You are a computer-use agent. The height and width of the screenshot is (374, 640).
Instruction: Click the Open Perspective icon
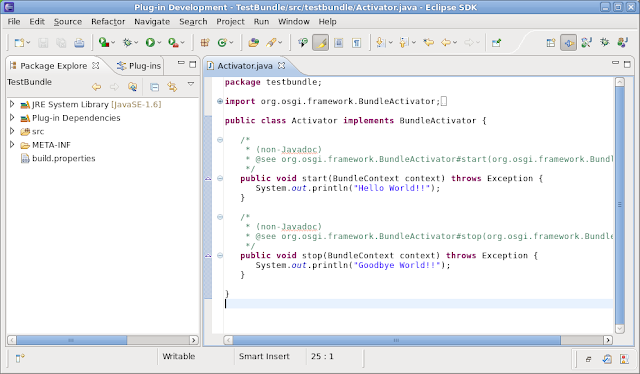tap(551, 42)
